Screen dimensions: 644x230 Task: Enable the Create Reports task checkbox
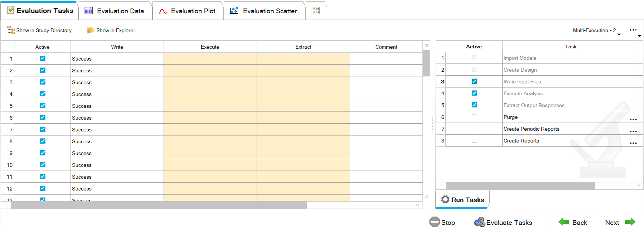(x=475, y=140)
